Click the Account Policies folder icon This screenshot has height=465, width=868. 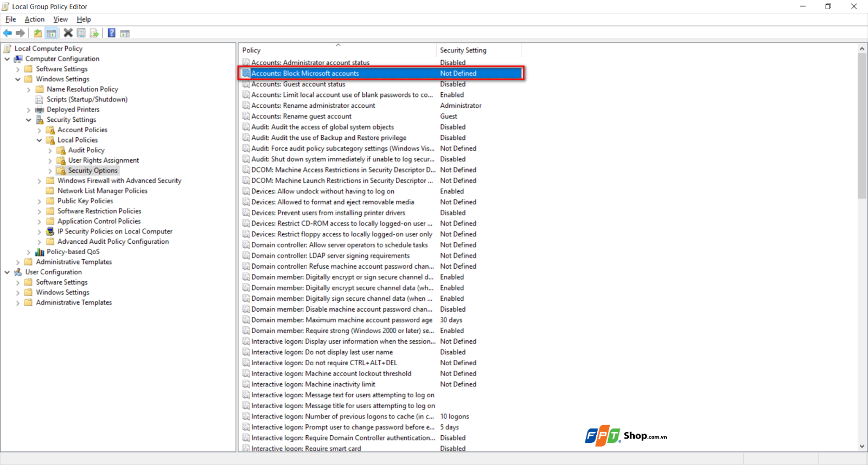pos(50,130)
